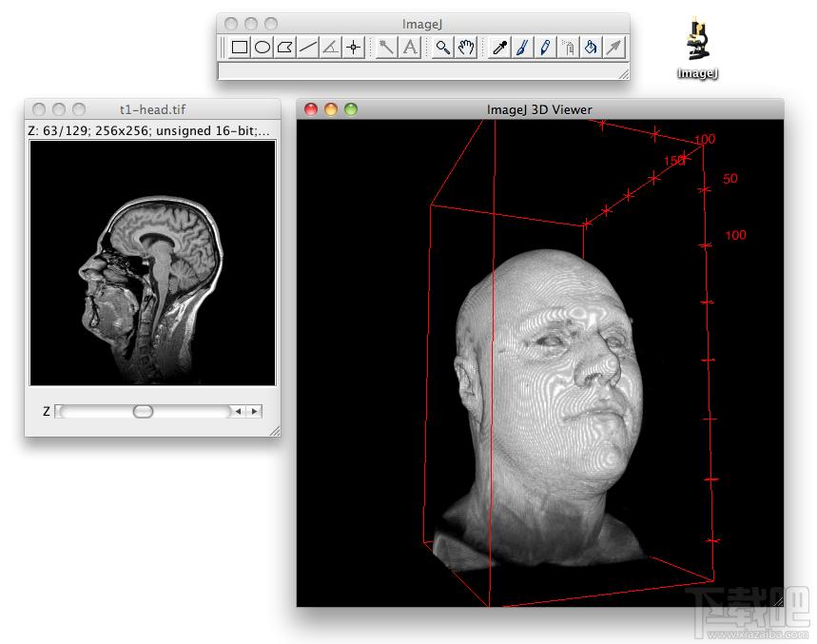The image size is (817, 644).
Task: Activate the Wand tracing tool
Action: [x=387, y=47]
